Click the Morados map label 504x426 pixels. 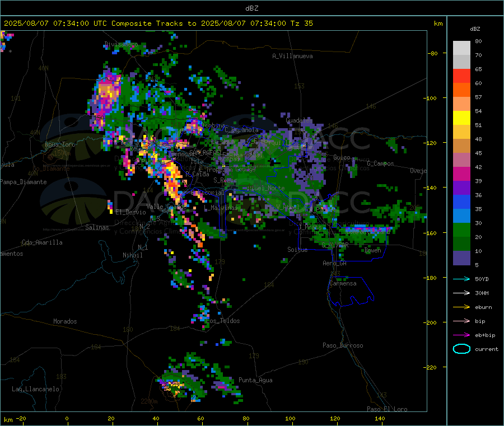pos(65,321)
